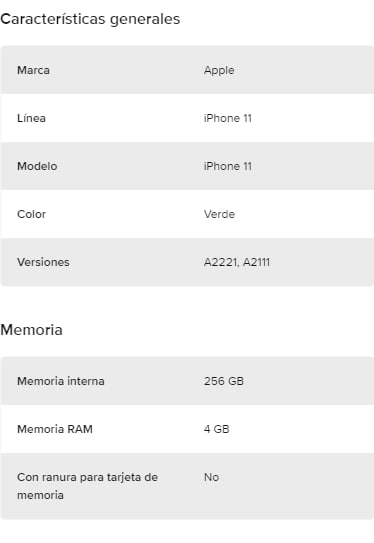Viewport: 374px width, 543px height.
Task: Click the Verde color value
Action: click(219, 214)
